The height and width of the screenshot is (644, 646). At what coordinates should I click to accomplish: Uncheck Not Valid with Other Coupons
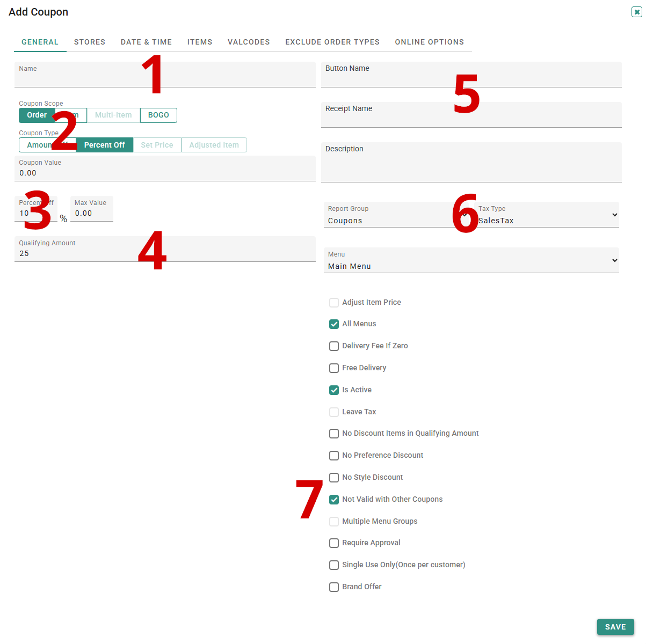pos(334,500)
